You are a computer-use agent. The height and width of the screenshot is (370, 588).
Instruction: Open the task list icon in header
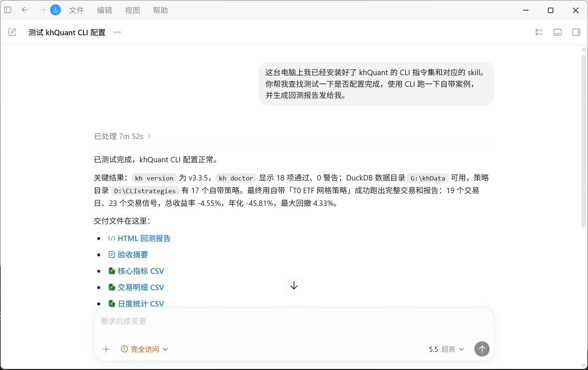click(539, 32)
